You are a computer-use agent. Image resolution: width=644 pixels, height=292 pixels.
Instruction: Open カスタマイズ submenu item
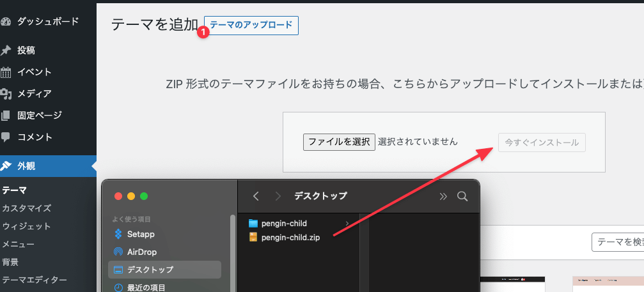click(x=27, y=208)
